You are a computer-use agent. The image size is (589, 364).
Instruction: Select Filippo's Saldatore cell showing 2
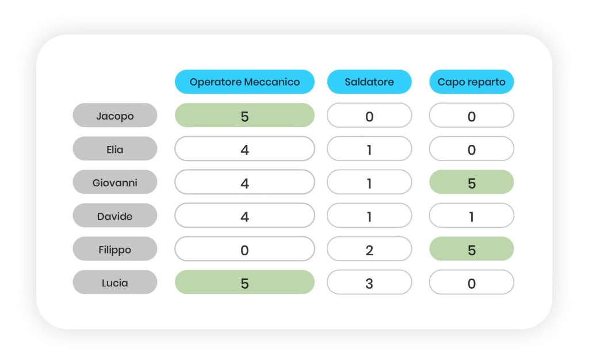(369, 249)
